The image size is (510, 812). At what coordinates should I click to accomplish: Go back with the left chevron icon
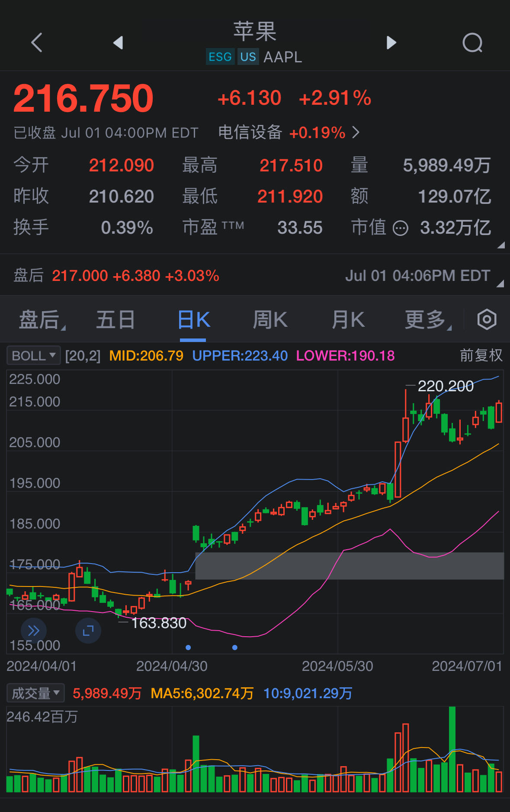tap(37, 42)
